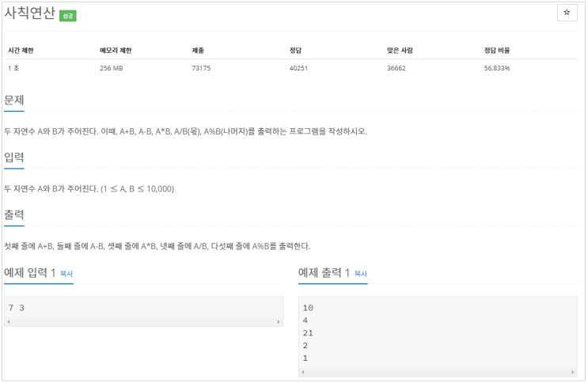Click 복사 next to 예제 입력 1
Viewport: 588px width, 383px height.
pyautogui.click(x=66, y=274)
